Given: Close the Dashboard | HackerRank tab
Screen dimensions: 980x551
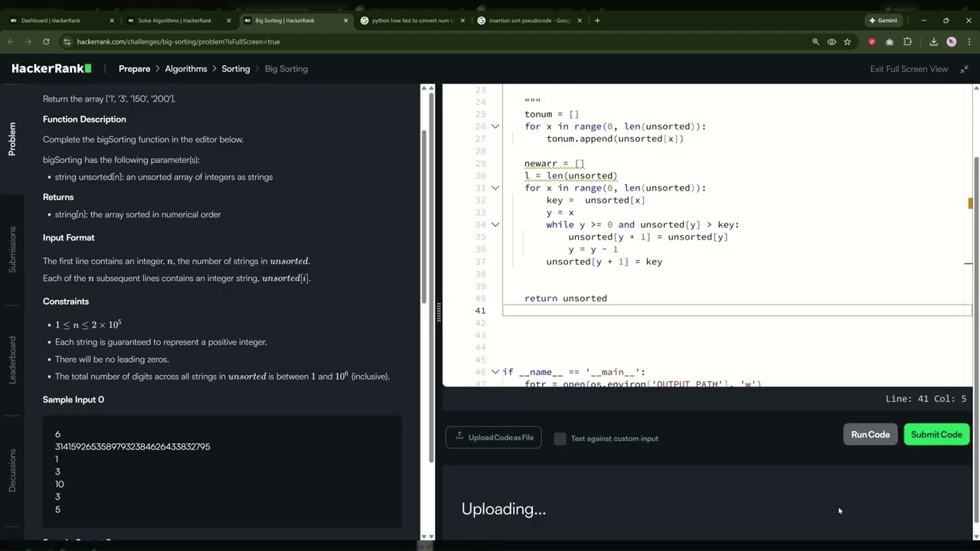Looking at the screenshot, I should (x=112, y=21).
